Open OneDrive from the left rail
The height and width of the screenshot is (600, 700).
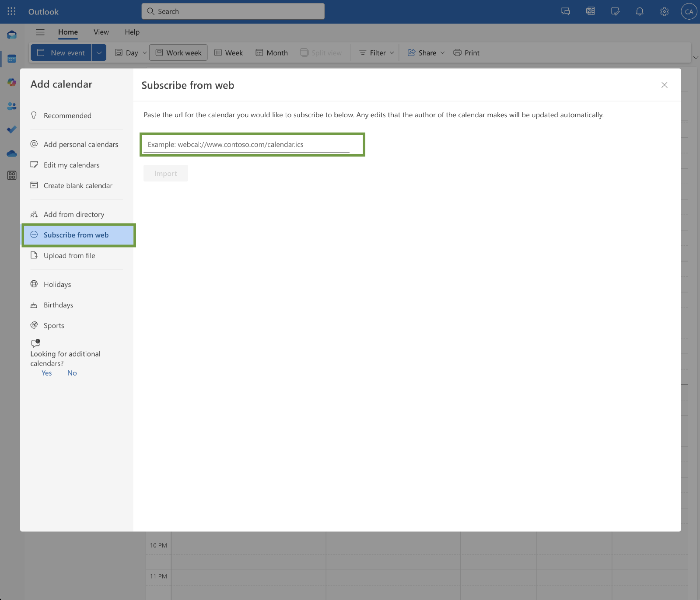click(x=12, y=153)
